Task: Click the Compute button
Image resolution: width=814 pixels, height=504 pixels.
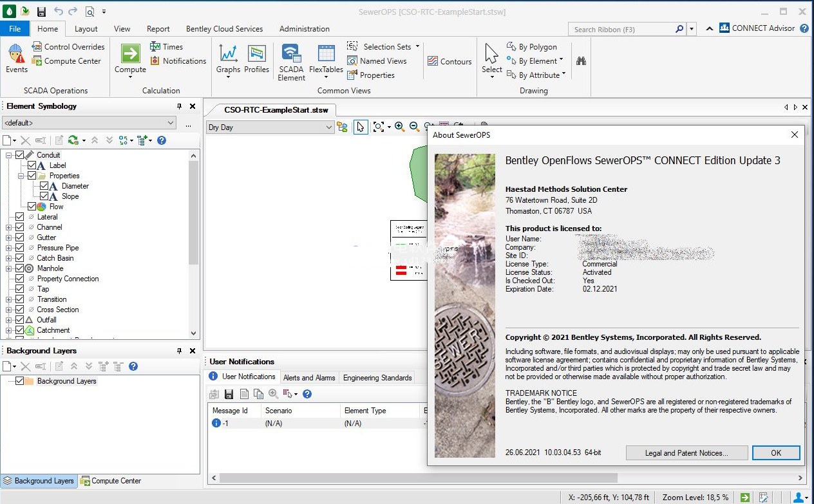Action: pyautogui.click(x=130, y=61)
